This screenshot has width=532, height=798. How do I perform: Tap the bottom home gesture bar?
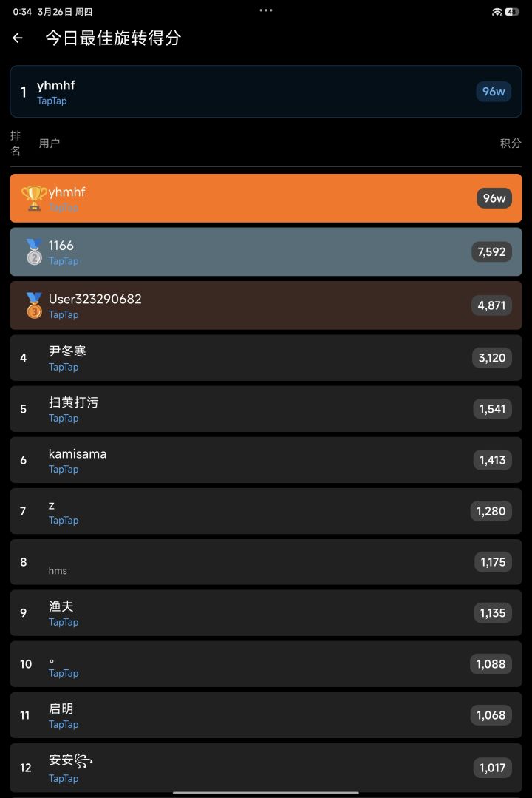[266, 793]
